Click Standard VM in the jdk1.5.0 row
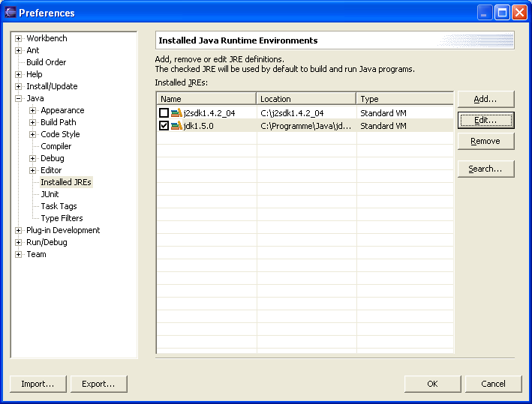This screenshot has height=404, width=532. (383, 126)
